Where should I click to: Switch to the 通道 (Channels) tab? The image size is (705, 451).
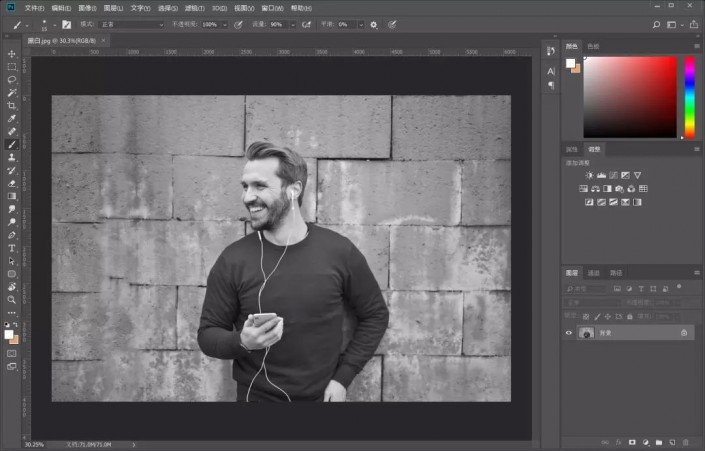[x=594, y=272]
